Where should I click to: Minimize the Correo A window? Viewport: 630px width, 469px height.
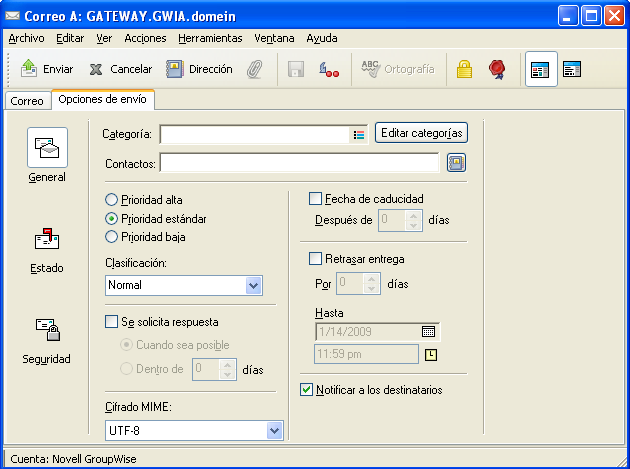pos(568,16)
